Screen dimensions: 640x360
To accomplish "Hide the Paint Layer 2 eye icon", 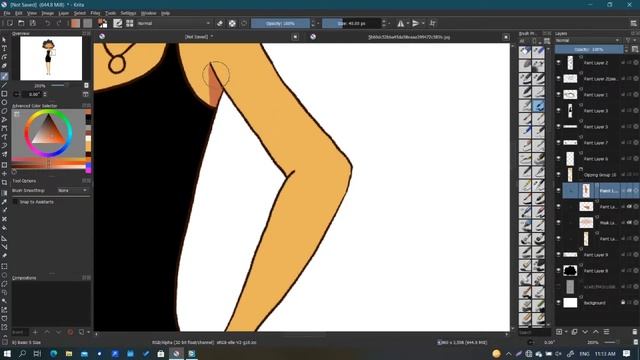I will click(x=558, y=63).
